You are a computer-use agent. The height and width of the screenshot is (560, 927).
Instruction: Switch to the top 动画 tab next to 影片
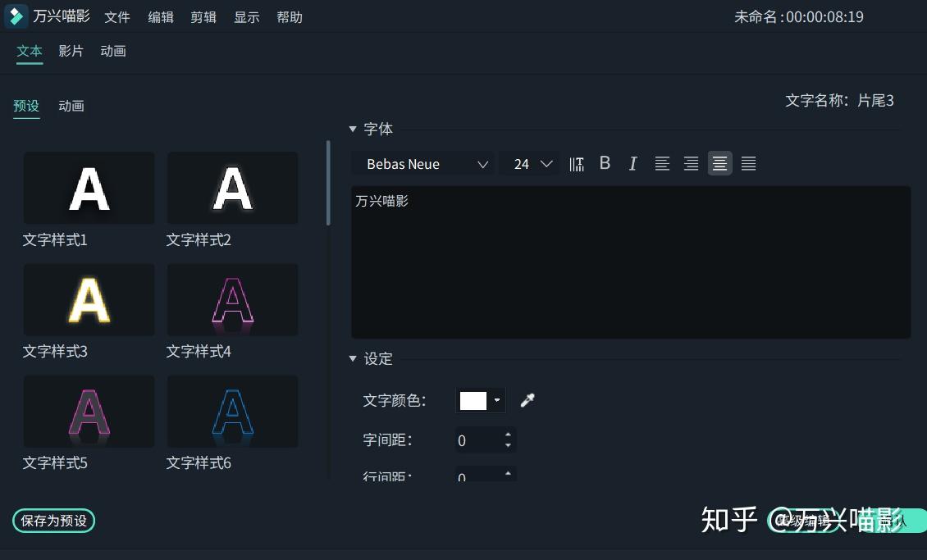(x=113, y=52)
